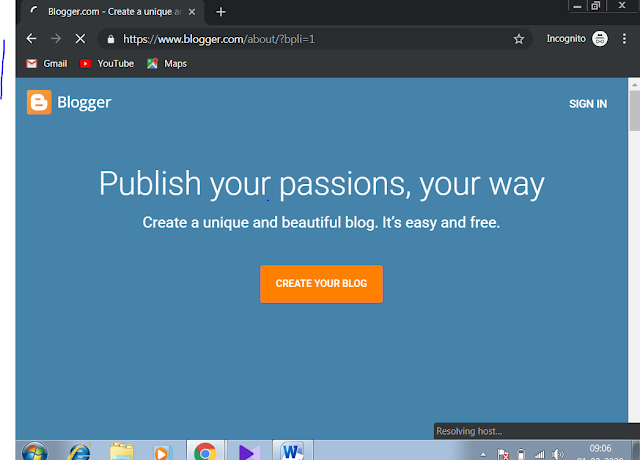Click the scrollbar up arrow
This screenshot has height=460, width=640.
[x=634, y=84]
